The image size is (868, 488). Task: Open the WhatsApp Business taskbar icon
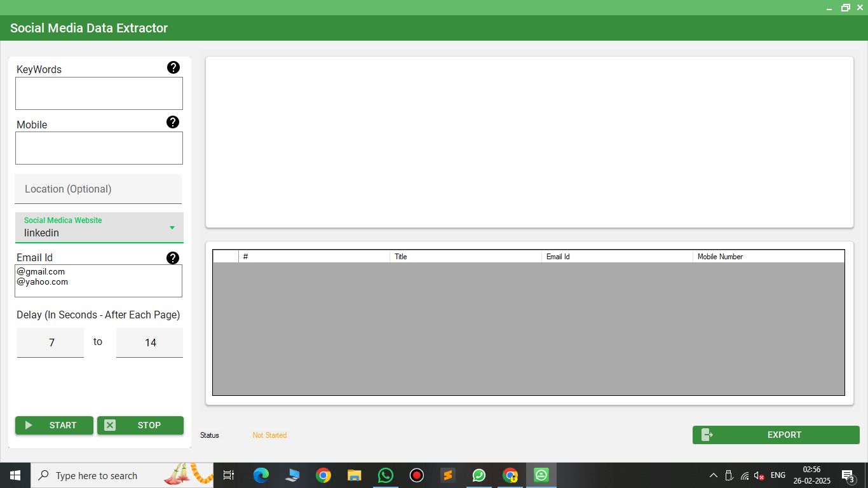(x=479, y=475)
